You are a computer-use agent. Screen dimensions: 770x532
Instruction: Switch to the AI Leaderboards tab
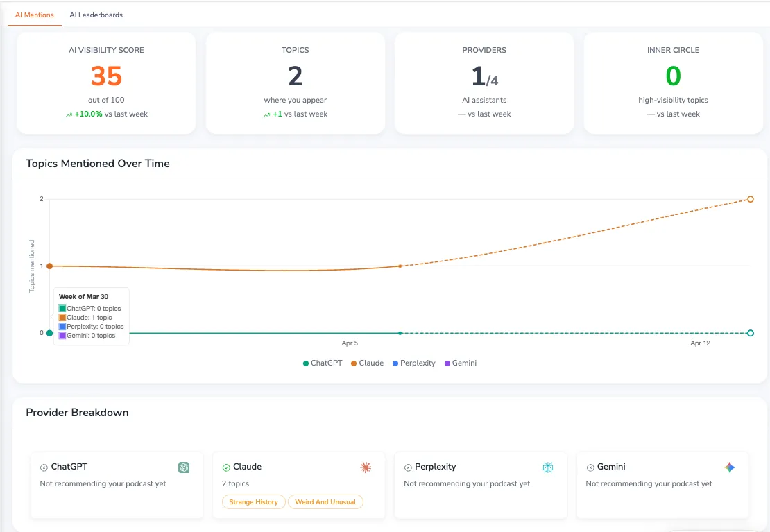[x=96, y=15]
